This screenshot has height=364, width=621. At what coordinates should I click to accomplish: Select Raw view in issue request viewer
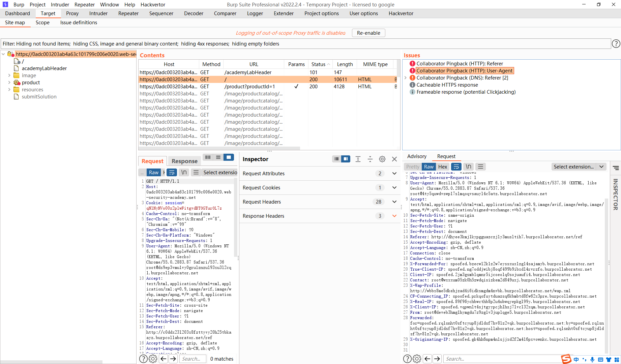(x=429, y=167)
